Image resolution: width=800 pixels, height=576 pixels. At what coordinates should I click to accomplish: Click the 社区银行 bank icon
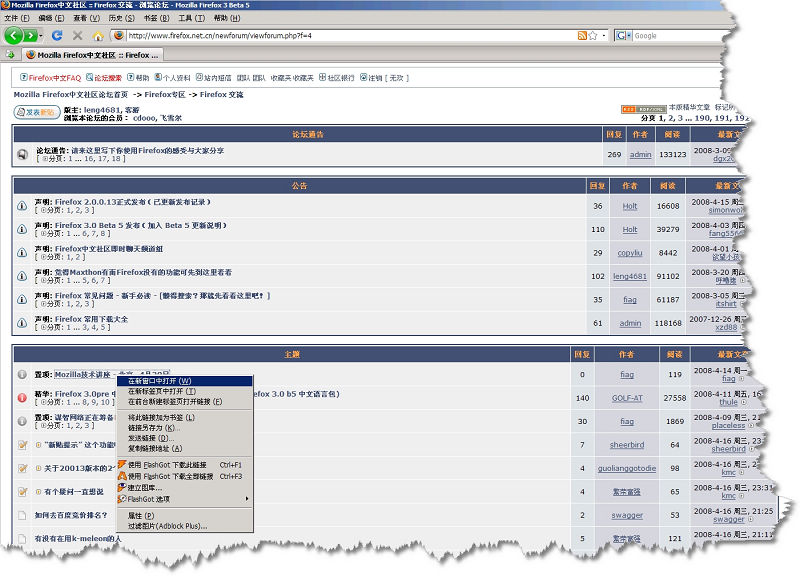tap(322, 78)
